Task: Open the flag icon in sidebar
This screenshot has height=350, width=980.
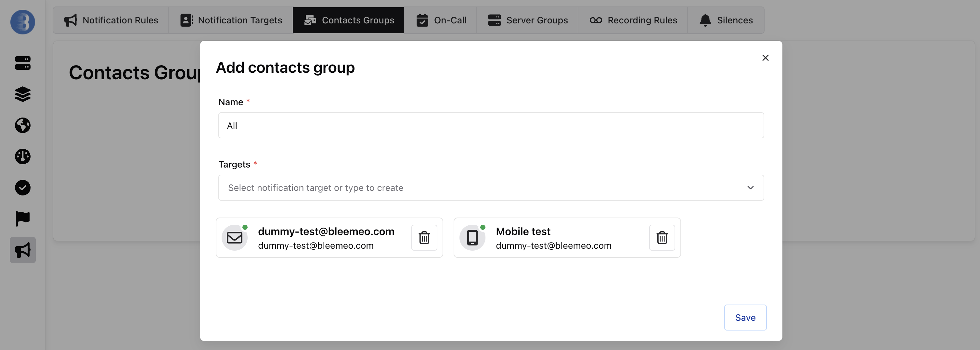Action: (x=22, y=219)
